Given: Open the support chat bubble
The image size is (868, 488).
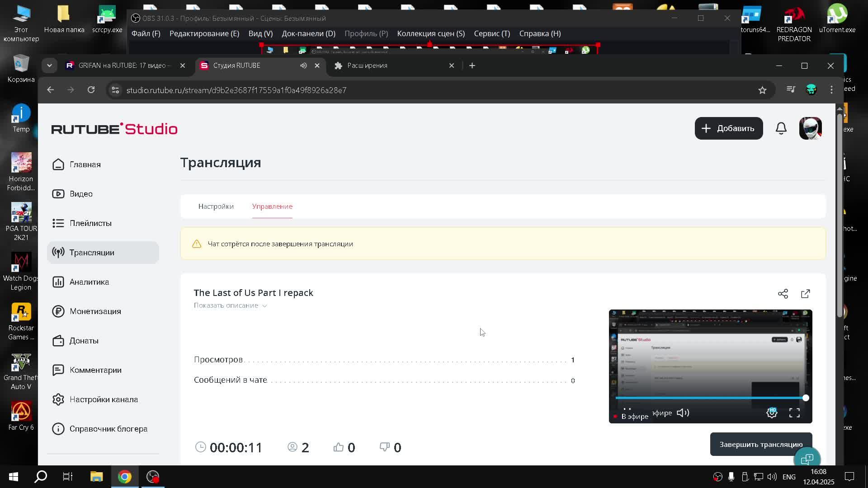Looking at the screenshot, I should coord(807,459).
